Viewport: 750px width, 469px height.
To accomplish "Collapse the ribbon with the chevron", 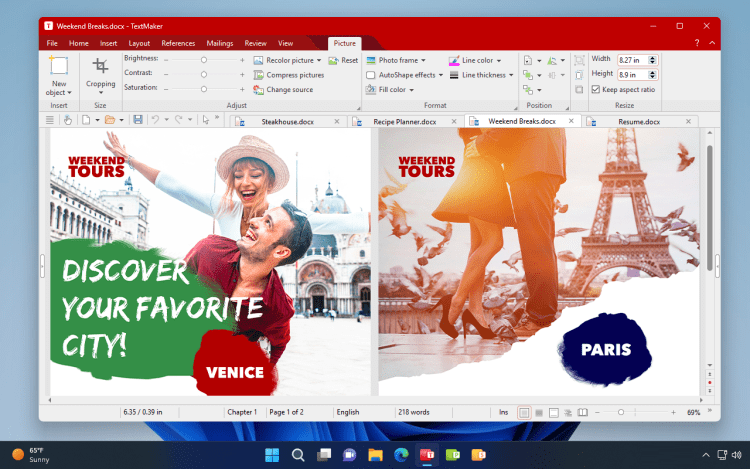I will click(712, 43).
